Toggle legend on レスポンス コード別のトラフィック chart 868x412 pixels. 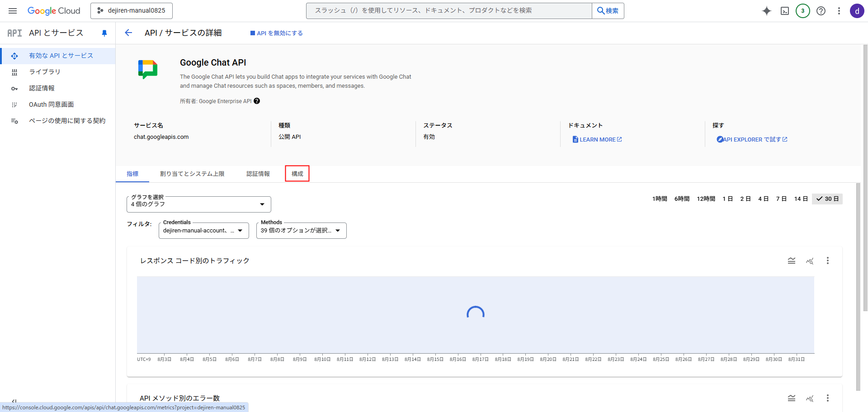(792, 260)
